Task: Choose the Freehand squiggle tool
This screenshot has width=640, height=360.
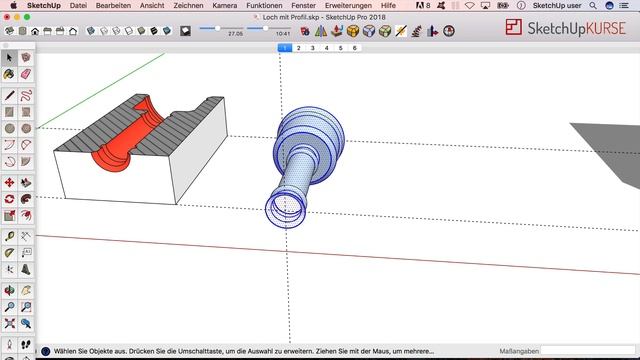Action: [x=26, y=96]
